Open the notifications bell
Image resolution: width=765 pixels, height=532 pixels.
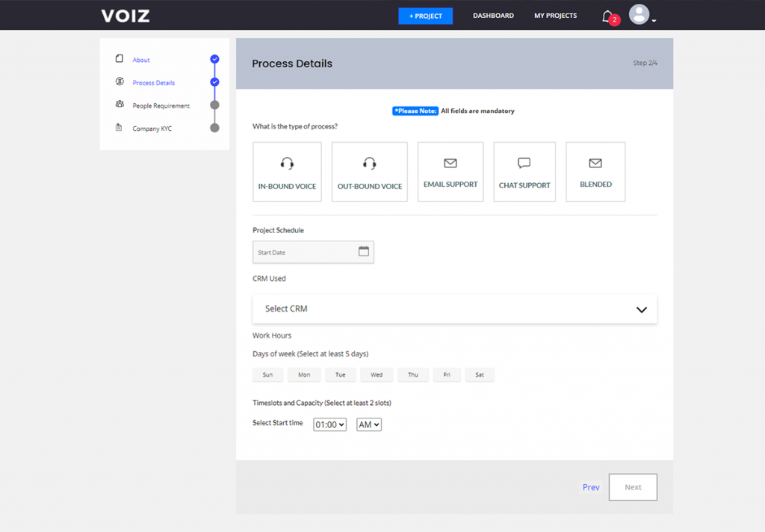pyautogui.click(x=607, y=16)
